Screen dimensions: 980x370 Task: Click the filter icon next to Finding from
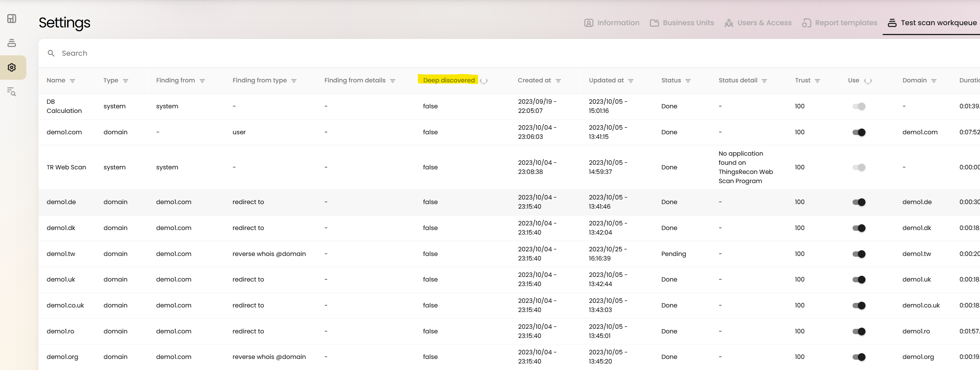(x=202, y=80)
